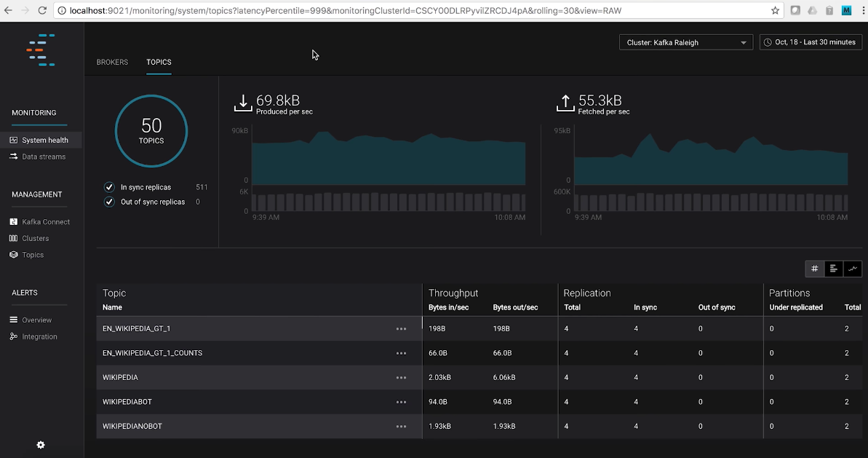Click the Confluent logo in sidebar
The width and height of the screenshot is (868, 458).
(41, 50)
